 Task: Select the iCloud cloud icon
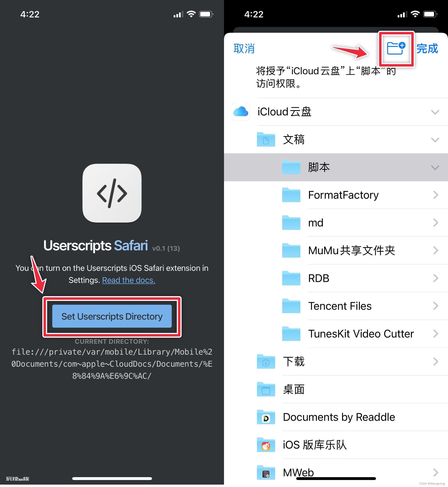(x=240, y=112)
